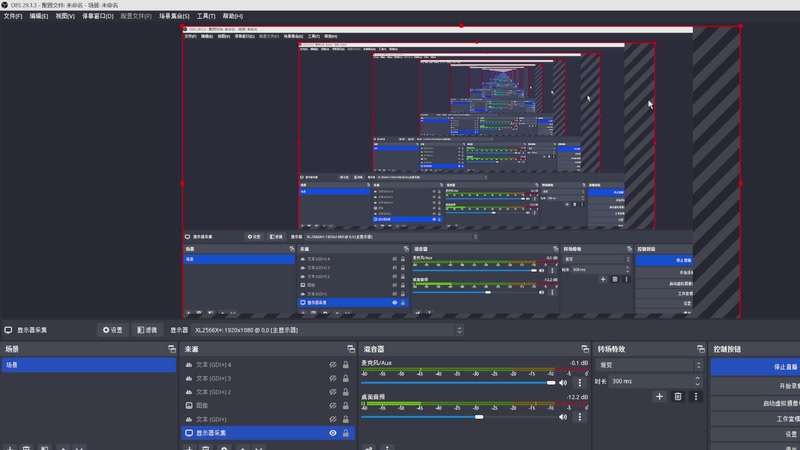
Task: Click the 启动虚拟摄像机 button
Action: [755, 403]
